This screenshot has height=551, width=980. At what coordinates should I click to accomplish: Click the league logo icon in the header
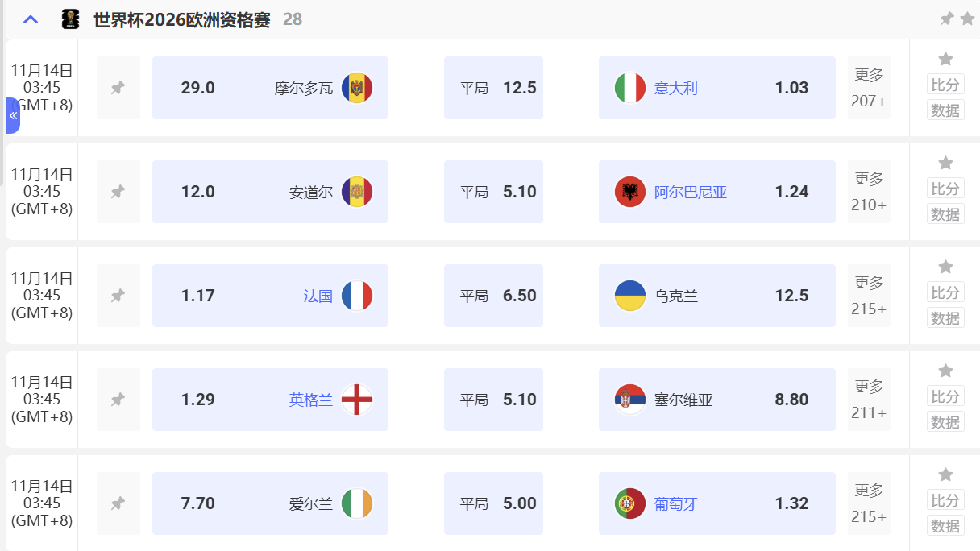point(70,19)
